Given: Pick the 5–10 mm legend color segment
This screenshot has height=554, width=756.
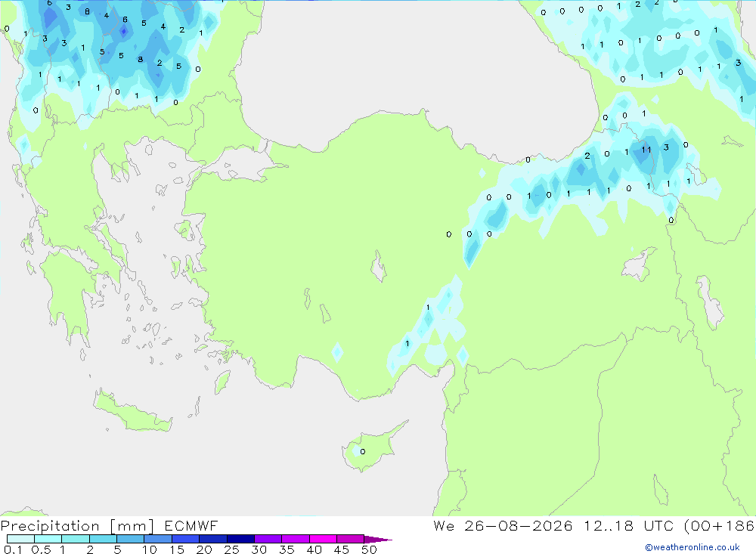Looking at the screenshot, I should (130, 539).
